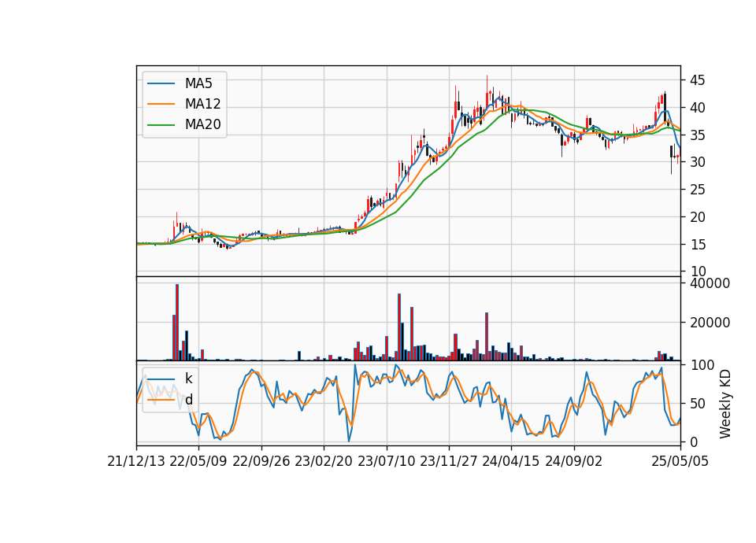This screenshot has height=543, width=756.
Task: Click the green MA20 legend line sample
Action: (161, 125)
